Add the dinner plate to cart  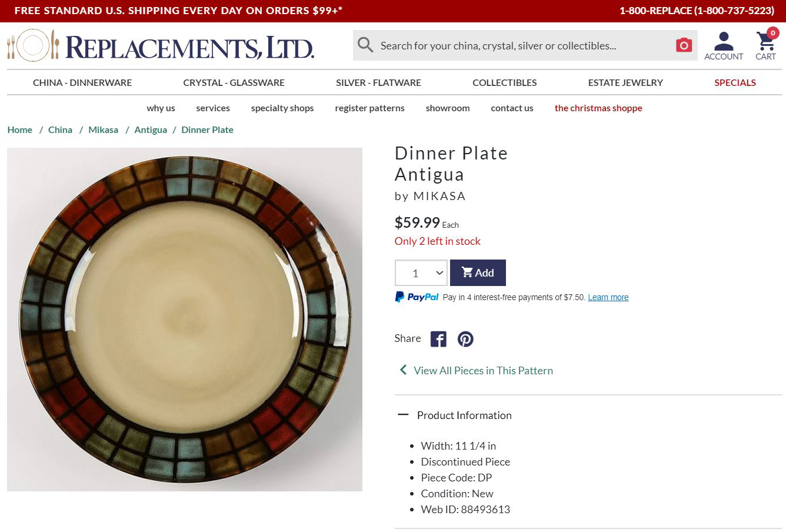pos(478,273)
